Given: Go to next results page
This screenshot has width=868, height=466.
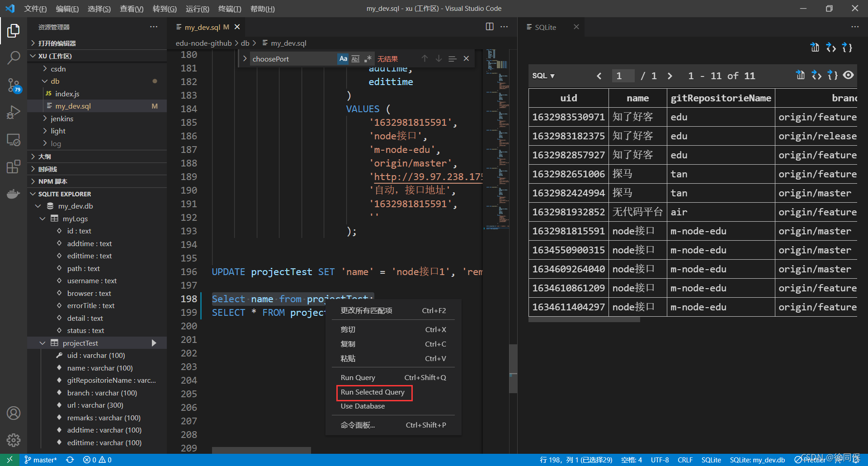Looking at the screenshot, I should 670,76.
